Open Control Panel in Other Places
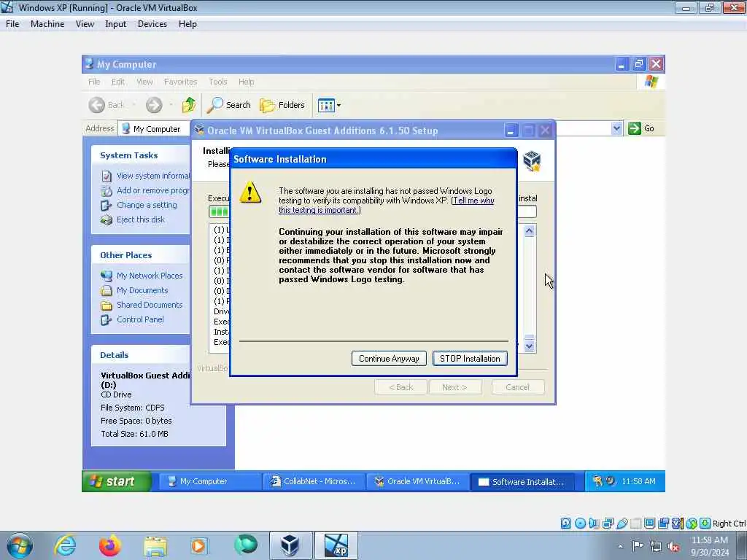Screen dimensions: 747x560 [x=140, y=319]
